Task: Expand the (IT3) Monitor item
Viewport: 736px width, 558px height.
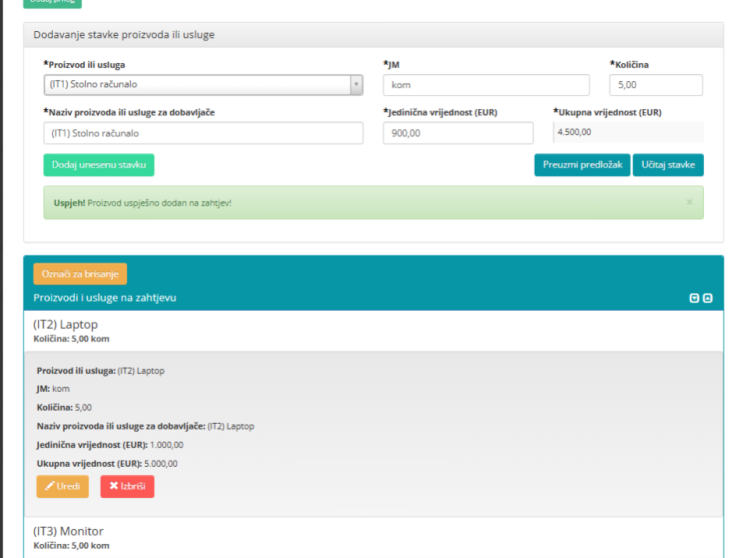Action: 69,531
